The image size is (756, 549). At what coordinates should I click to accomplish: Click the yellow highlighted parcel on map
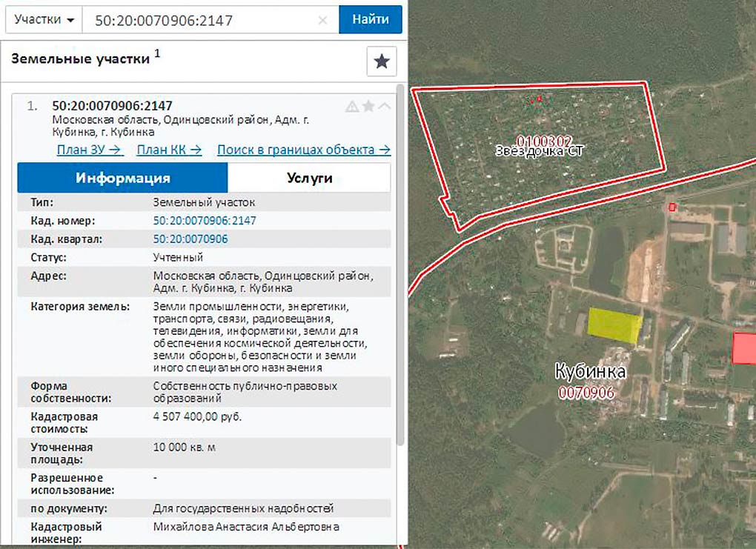click(614, 326)
